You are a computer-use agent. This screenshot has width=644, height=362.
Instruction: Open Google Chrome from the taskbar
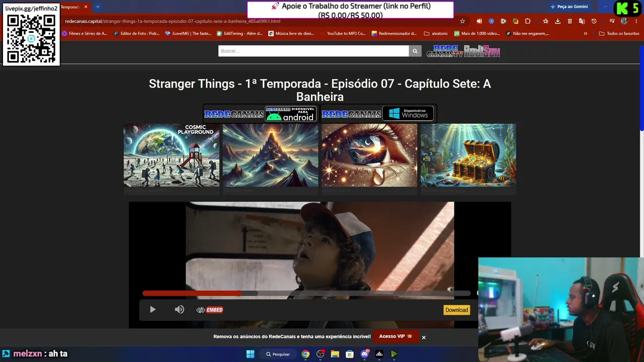coord(305,354)
